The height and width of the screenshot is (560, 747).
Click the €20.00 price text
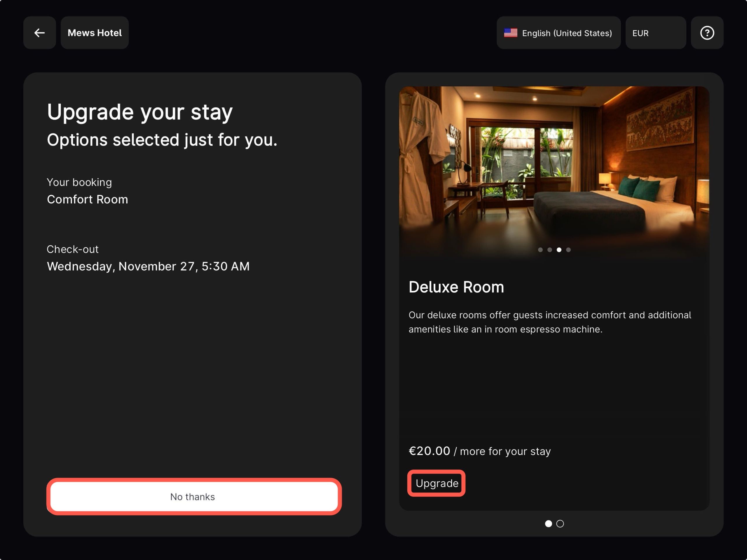pos(429,451)
